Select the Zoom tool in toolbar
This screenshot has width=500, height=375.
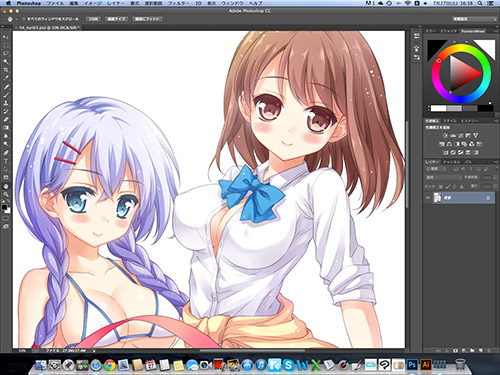(x=6, y=194)
